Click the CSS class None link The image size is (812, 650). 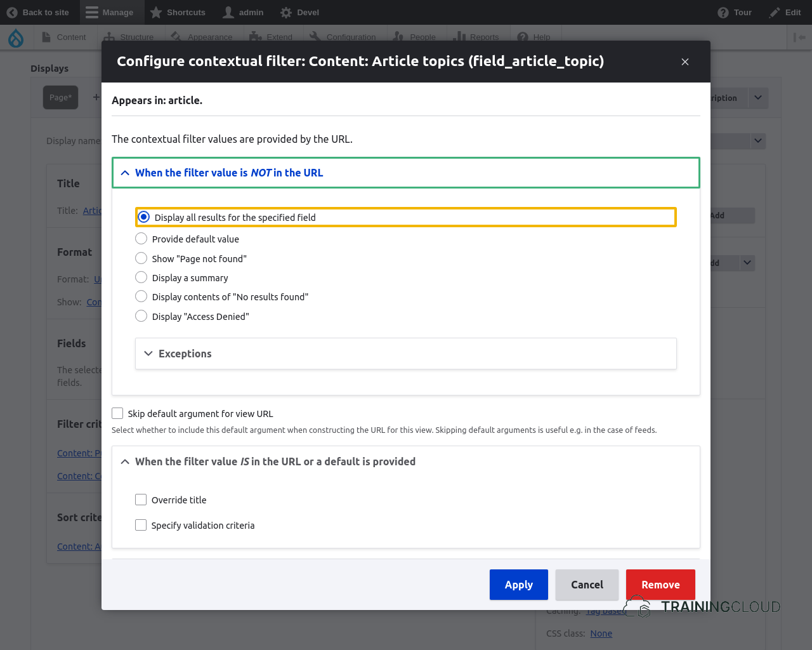click(x=601, y=633)
